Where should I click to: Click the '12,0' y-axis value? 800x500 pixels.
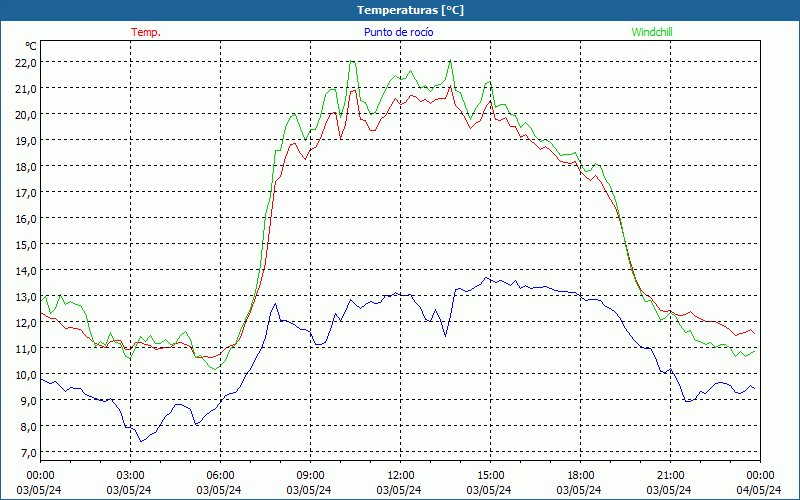(x=26, y=323)
